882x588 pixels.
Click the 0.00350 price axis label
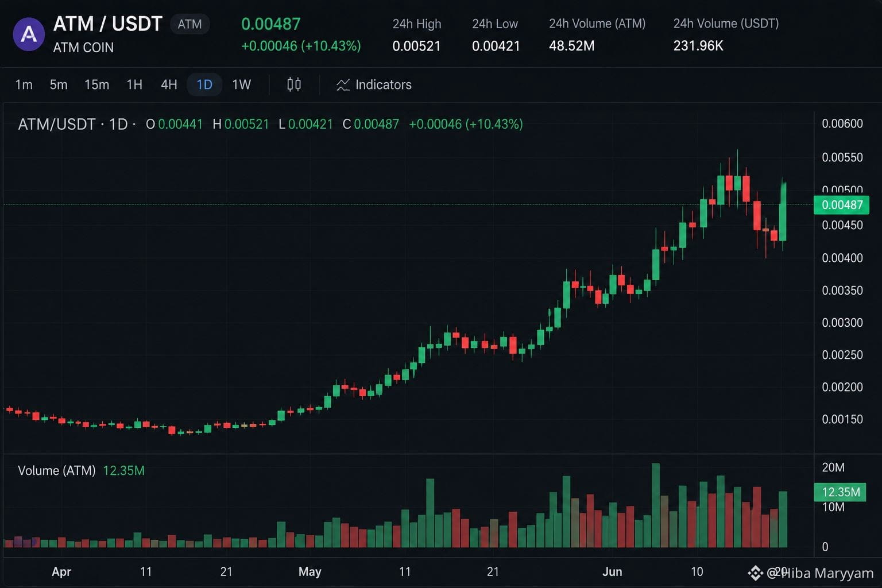pyautogui.click(x=842, y=291)
